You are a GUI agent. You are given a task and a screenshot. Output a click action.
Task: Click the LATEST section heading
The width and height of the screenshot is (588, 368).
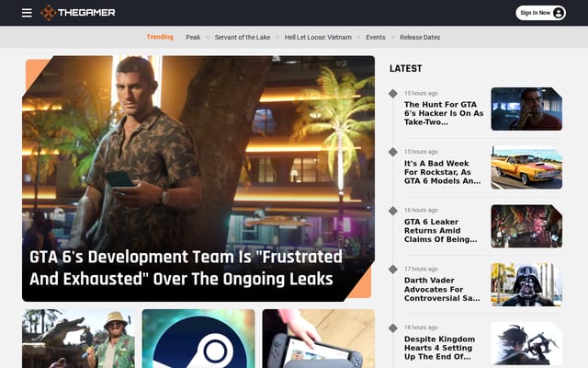point(405,69)
